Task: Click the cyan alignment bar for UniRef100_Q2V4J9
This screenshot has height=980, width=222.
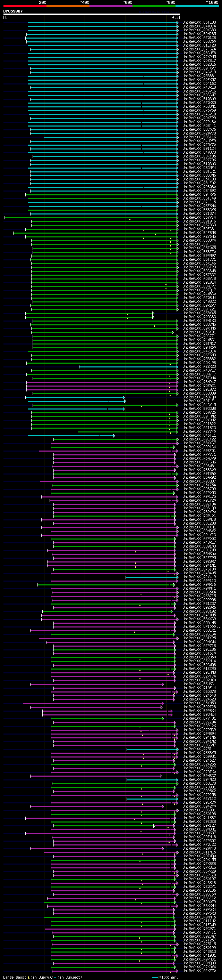Action: (x=152, y=577)
